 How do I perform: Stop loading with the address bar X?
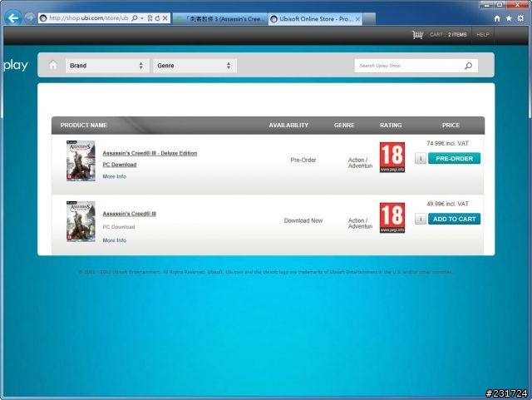pos(165,18)
